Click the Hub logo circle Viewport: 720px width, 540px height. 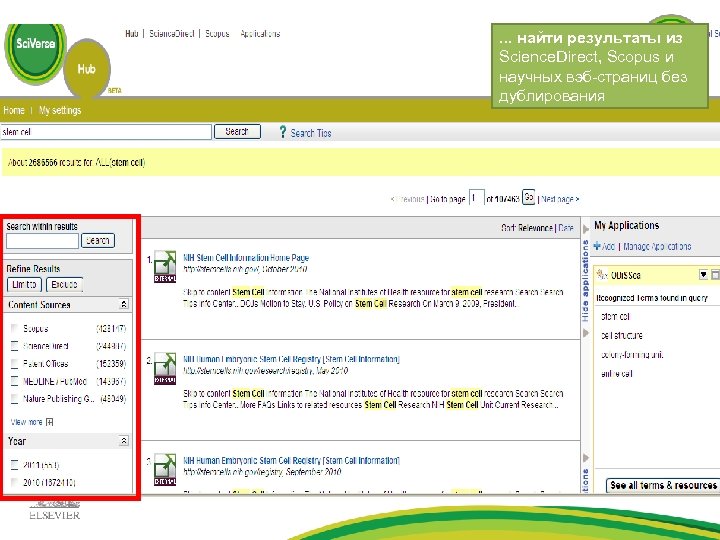click(x=86, y=69)
